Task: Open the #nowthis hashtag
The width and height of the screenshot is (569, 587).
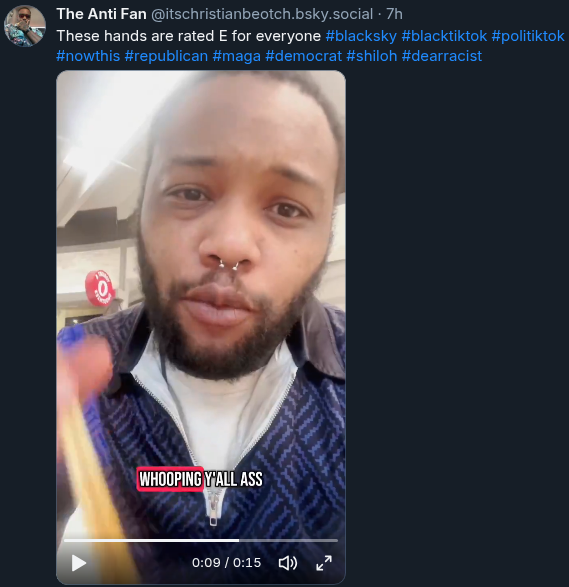Action: 88,56
